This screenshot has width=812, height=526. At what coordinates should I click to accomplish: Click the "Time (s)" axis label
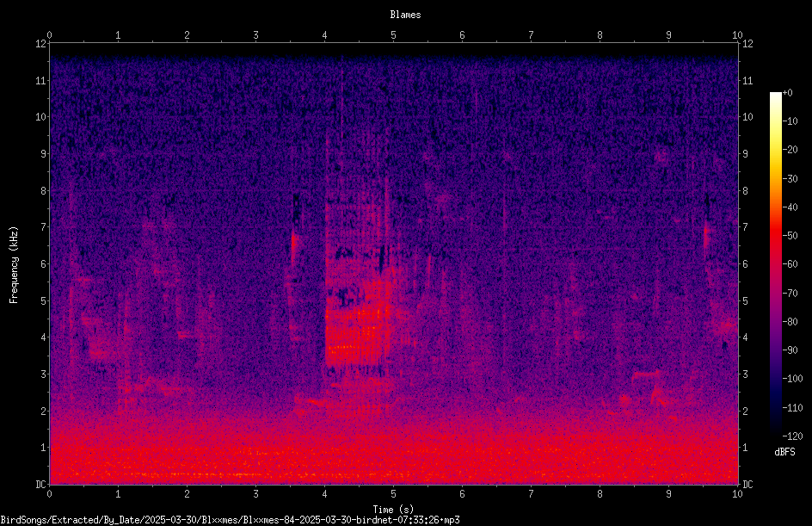(x=393, y=510)
